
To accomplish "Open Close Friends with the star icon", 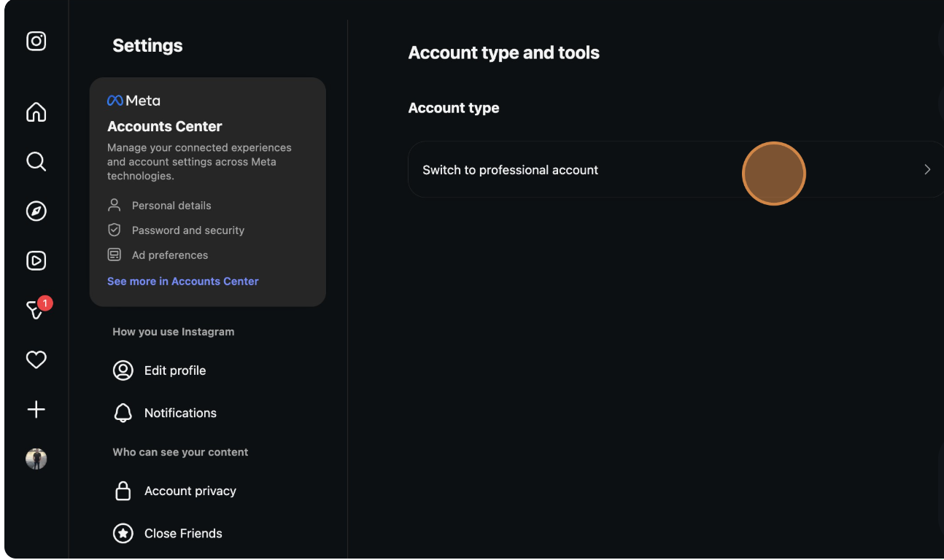I will 183,533.
